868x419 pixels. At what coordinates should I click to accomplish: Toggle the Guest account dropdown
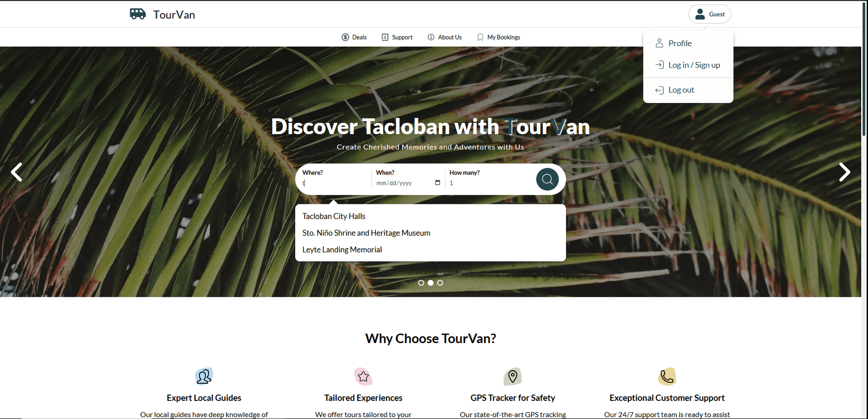(x=709, y=14)
